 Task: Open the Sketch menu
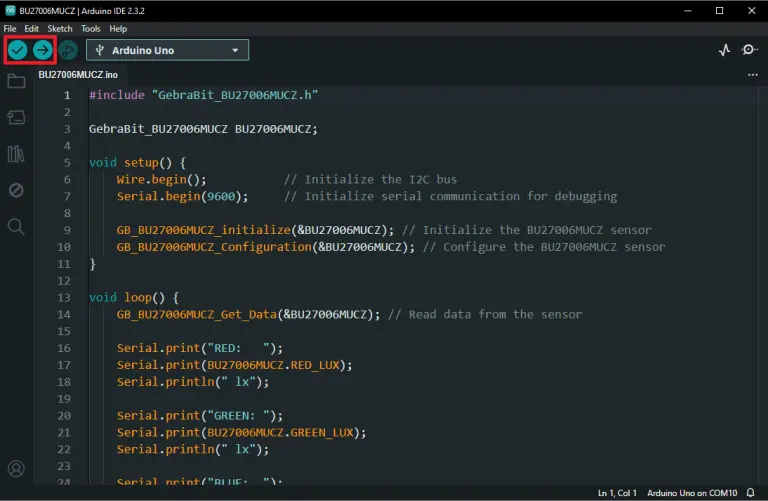tap(60, 29)
